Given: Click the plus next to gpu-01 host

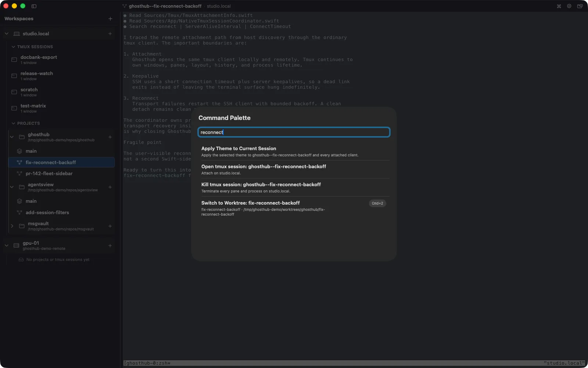Looking at the screenshot, I should pos(110,245).
